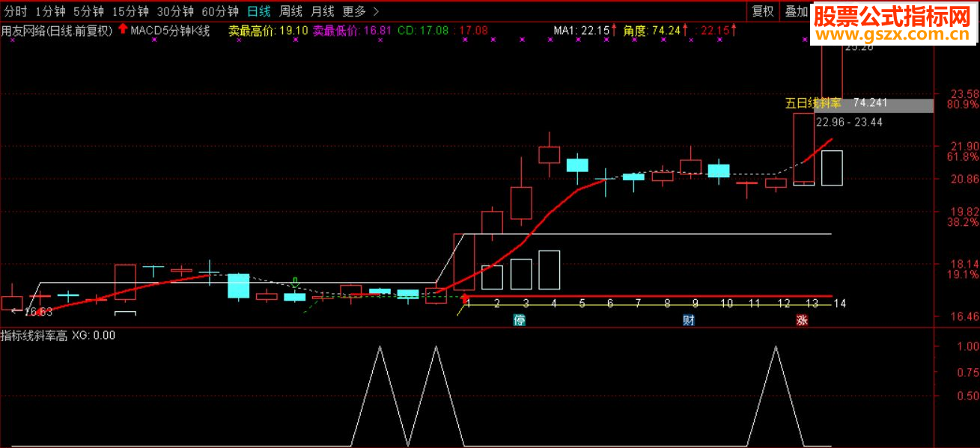
Task: Click the small green 0 marker on chart
Action: click(x=295, y=282)
